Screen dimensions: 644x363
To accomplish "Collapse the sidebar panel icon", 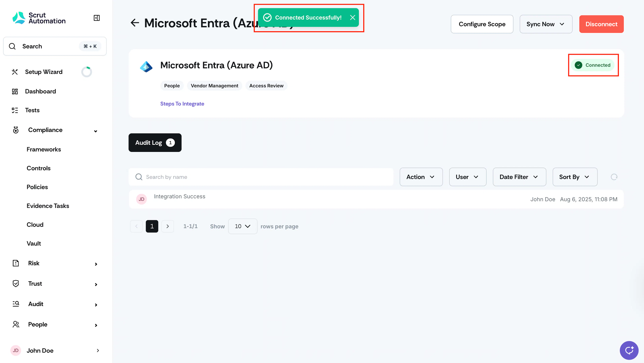I will pos(96,18).
